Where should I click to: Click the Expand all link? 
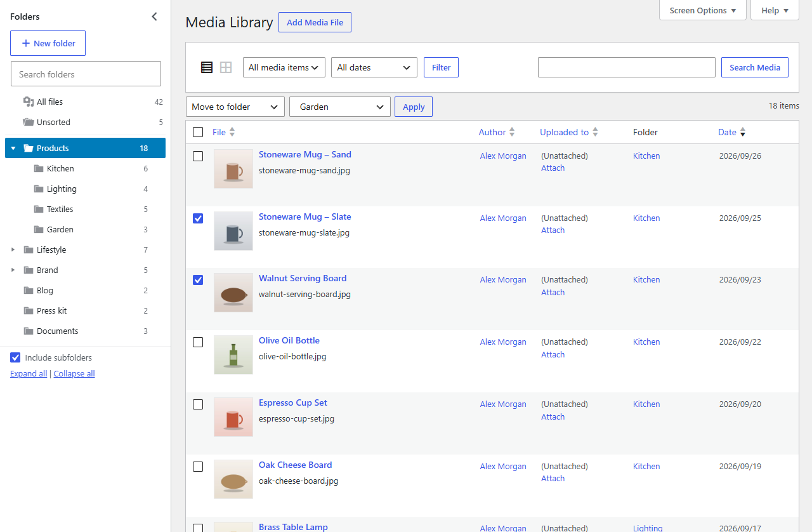click(x=29, y=374)
